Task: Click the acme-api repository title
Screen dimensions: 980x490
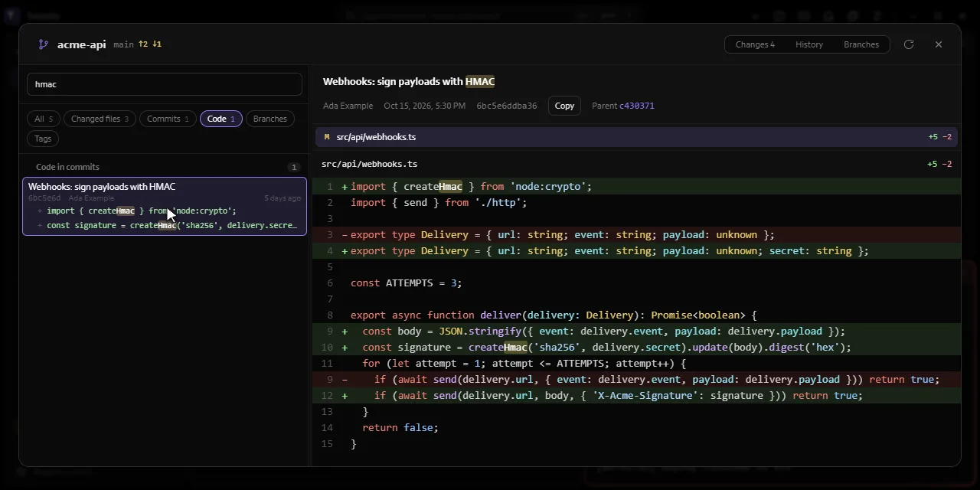Action: [x=82, y=44]
